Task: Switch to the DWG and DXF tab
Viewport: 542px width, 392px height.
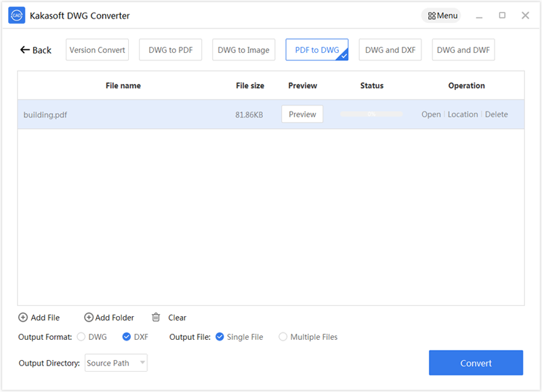Action: [x=390, y=49]
